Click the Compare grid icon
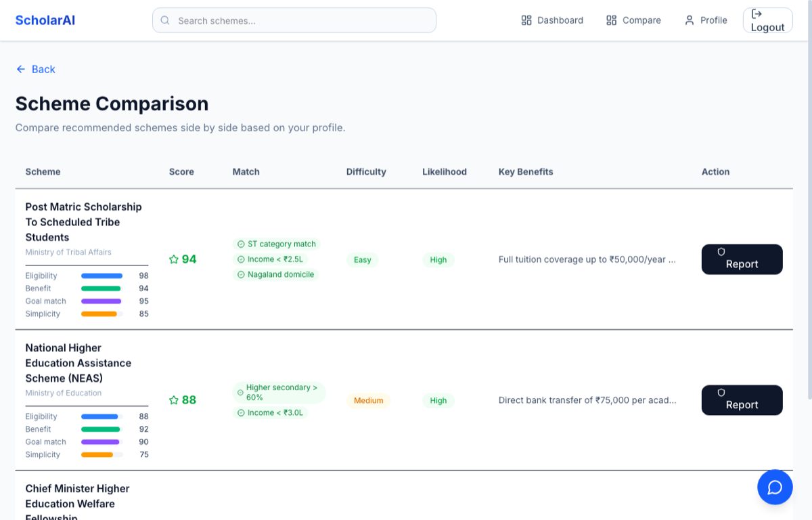This screenshot has width=812, height=520. [x=611, y=20]
